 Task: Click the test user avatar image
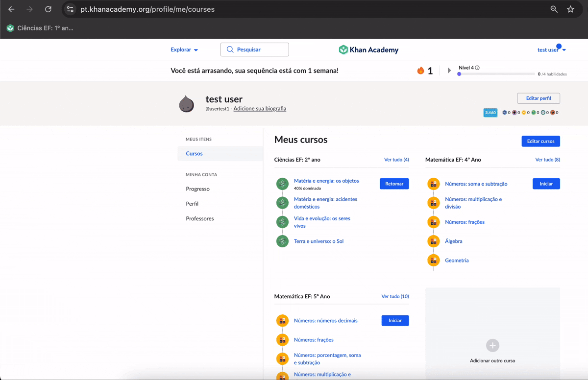186,103
